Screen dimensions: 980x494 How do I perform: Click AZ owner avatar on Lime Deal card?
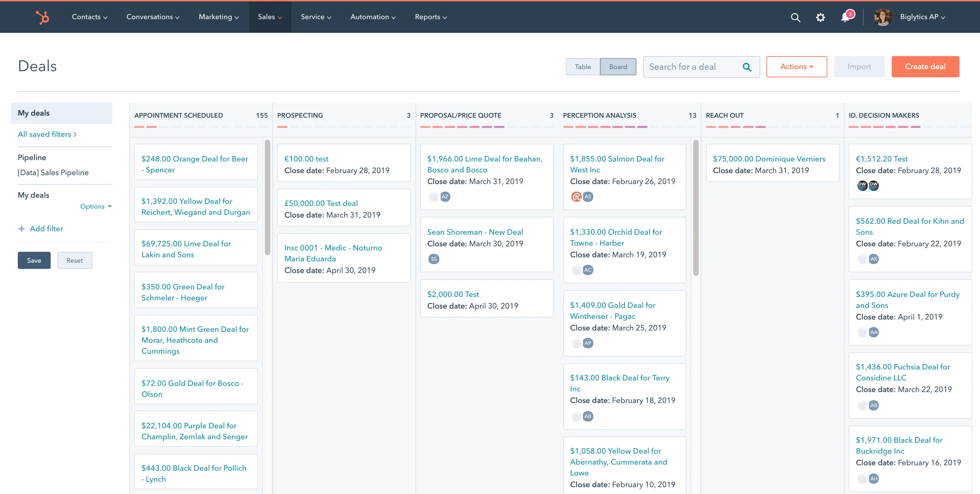[x=445, y=197]
